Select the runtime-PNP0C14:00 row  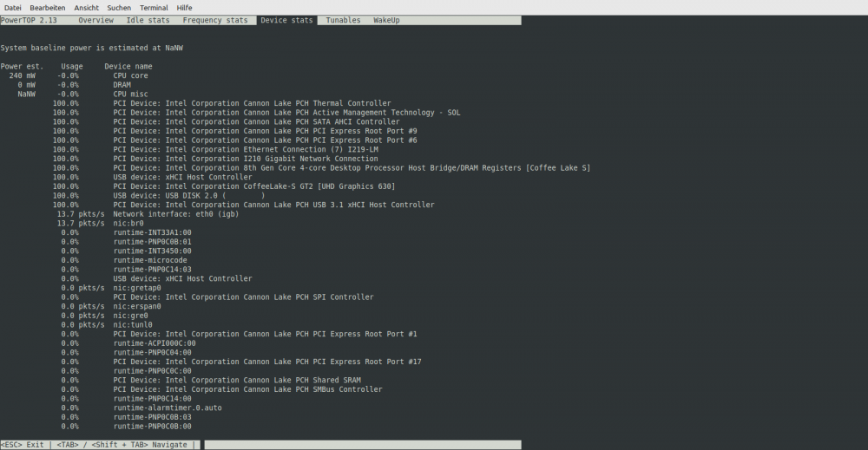(x=126, y=399)
